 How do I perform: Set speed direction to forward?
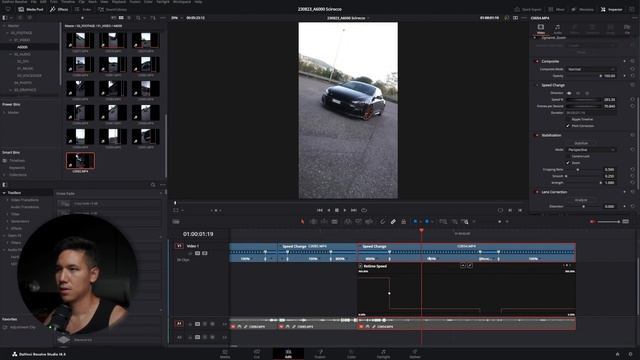(569, 93)
